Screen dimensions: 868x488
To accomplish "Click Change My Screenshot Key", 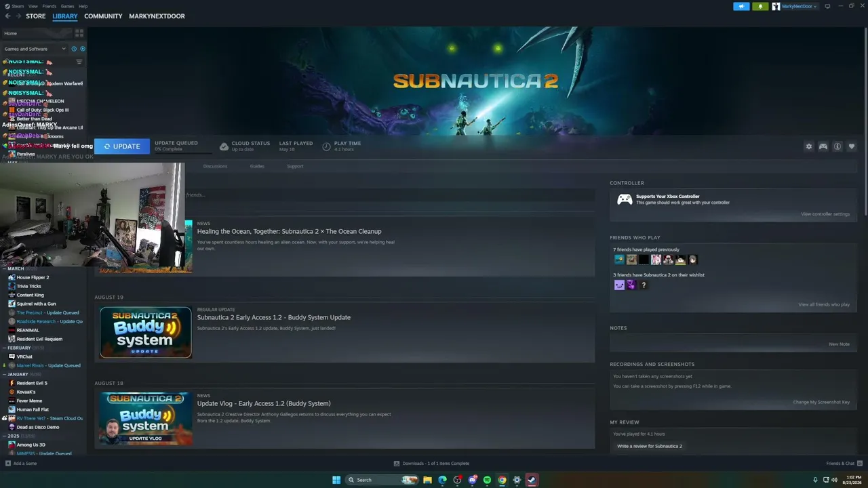I will pyautogui.click(x=821, y=403).
